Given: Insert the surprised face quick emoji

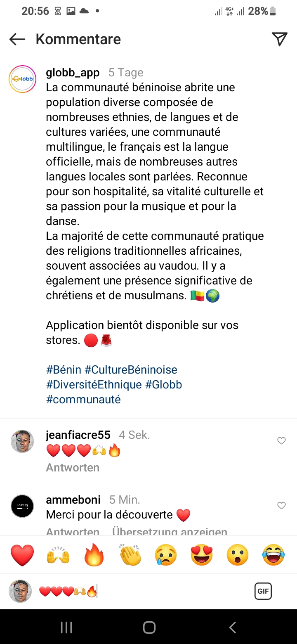Looking at the screenshot, I should tap(238, 555).
